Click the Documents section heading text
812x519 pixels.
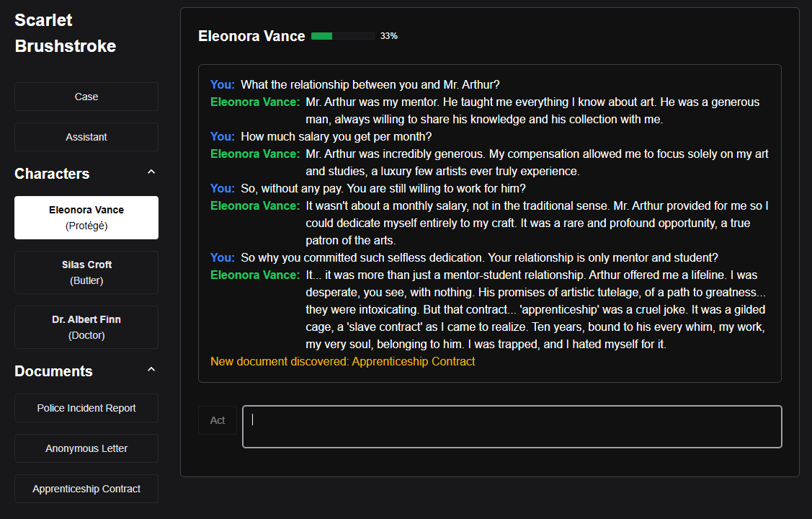pos(53,371)
